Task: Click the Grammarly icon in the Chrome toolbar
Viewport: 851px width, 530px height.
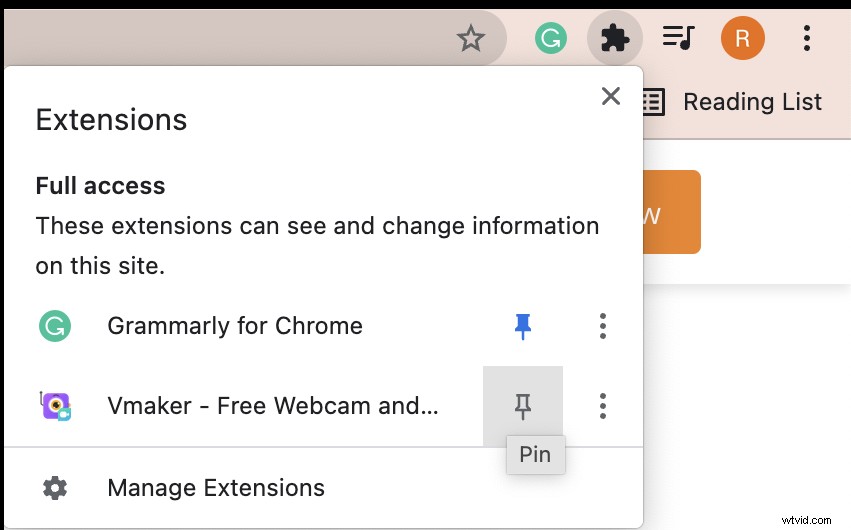Action: click(550, 39)
